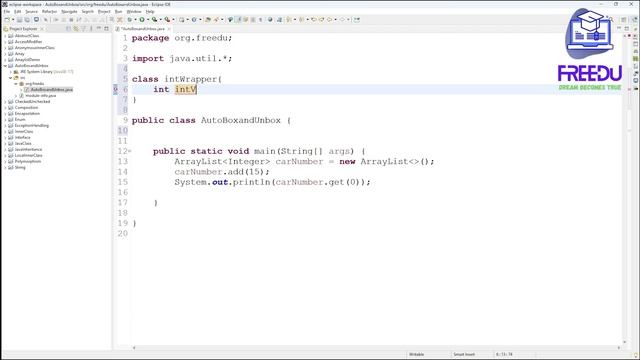
Task: Maximize the editor area
Action: [x=627, y=28]
